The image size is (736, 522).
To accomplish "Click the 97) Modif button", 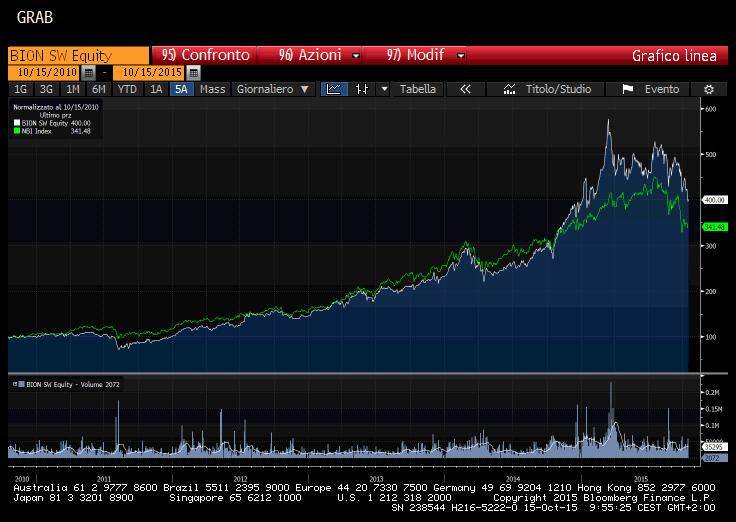I will coord(415,55).
